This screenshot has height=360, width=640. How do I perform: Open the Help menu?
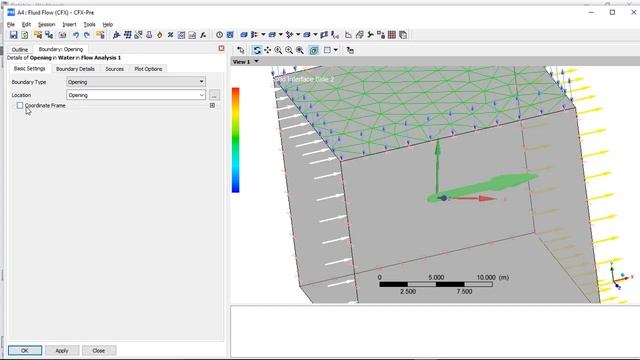(107, 24)
